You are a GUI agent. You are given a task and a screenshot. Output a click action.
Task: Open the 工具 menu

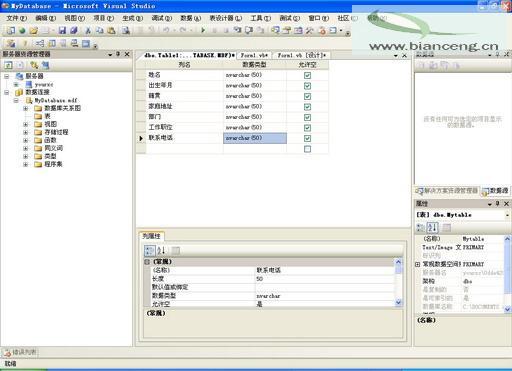coord(260,18)
